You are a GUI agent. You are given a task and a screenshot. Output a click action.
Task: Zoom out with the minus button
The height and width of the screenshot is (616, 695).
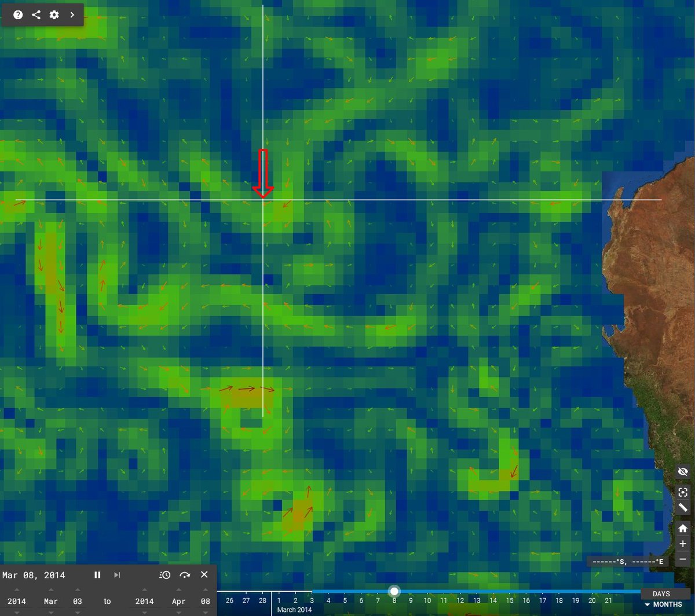click(x=683, y=559)
